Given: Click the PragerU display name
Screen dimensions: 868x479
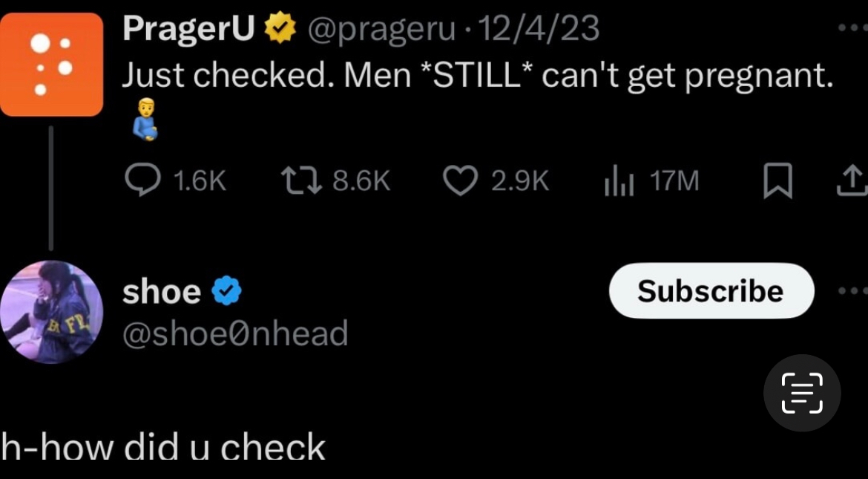Looking at the screenshot, I should tap(188, 29).
